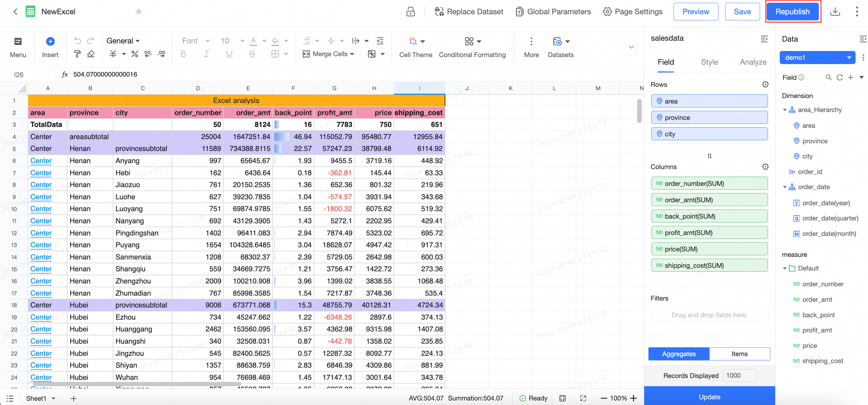Image resolution: width=868 pixels, height=405 pixels.
Task: Open the General number format dropdown
Action: [123, 41]
